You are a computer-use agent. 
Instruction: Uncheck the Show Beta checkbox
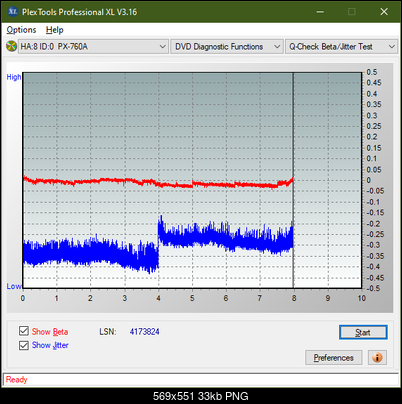tap(24, 331)
